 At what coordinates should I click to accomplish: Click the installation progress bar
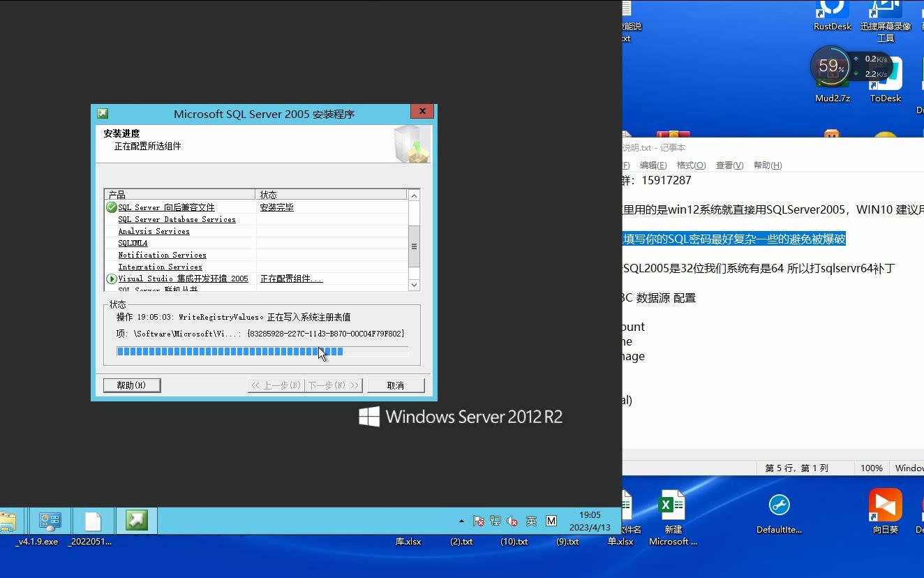262,352
